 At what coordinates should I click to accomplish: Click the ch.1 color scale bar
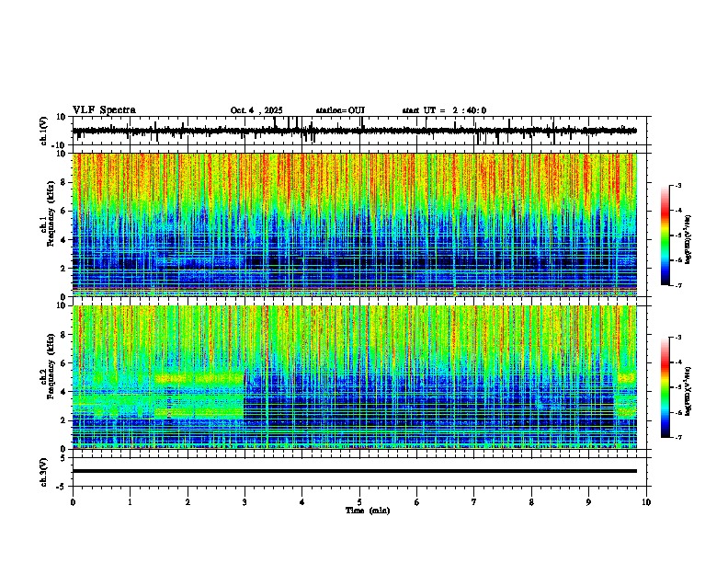coord(665,236)
